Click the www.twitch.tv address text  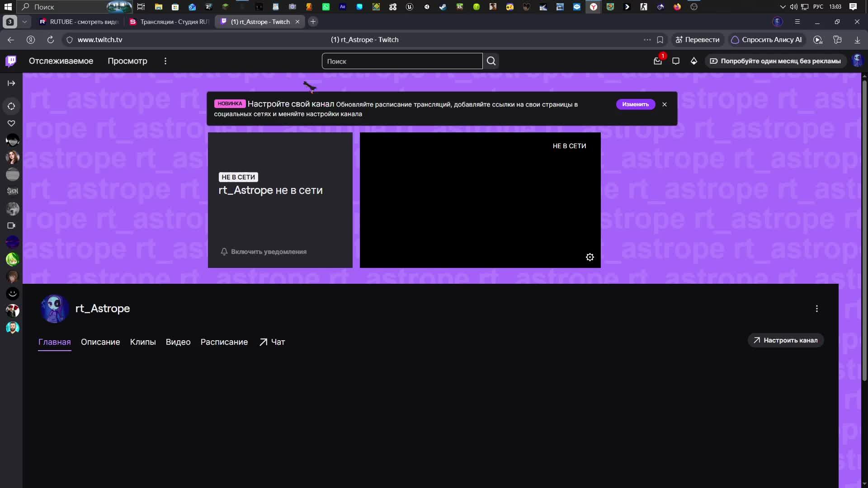pos(100,40)
